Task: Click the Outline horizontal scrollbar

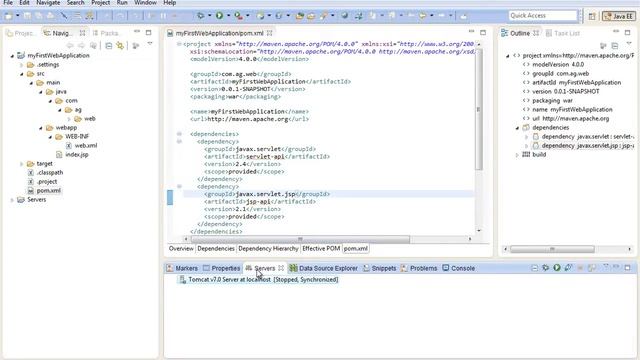Action: coord(552,249)
